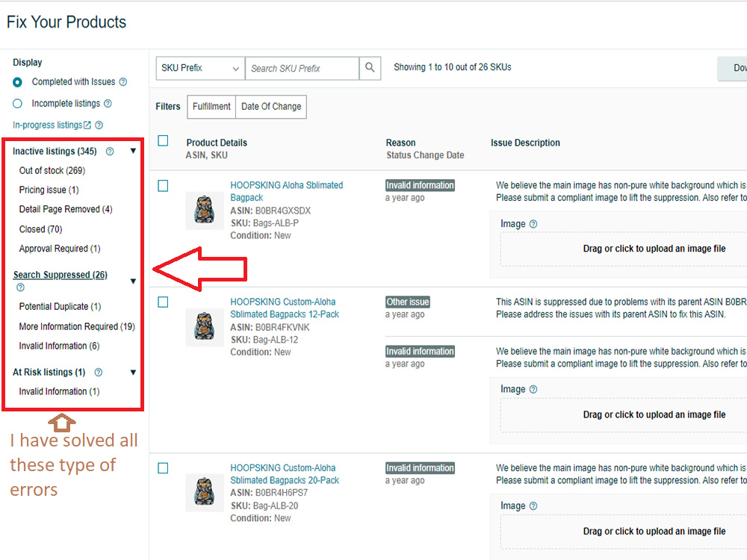Click the search magnifier icon button

[370, 68]
